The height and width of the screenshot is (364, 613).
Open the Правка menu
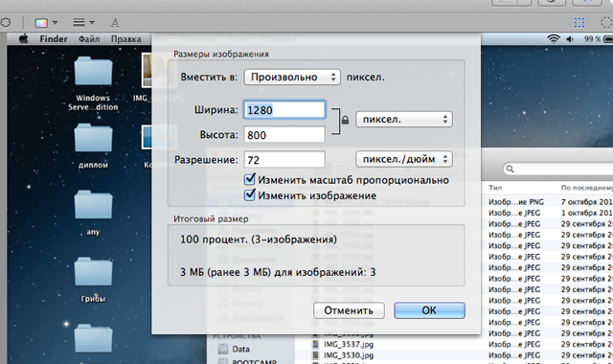(125, 39)
